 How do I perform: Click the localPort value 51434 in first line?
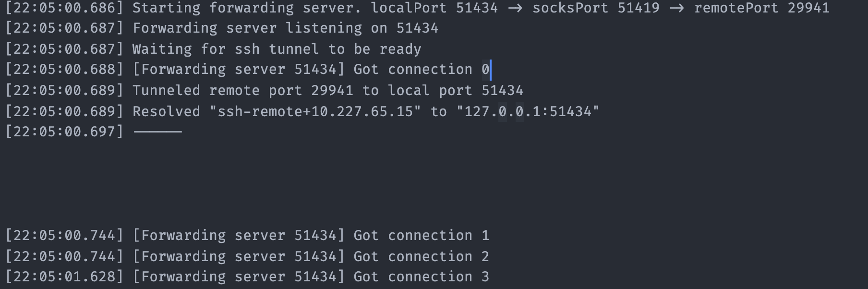coord(476,8)
